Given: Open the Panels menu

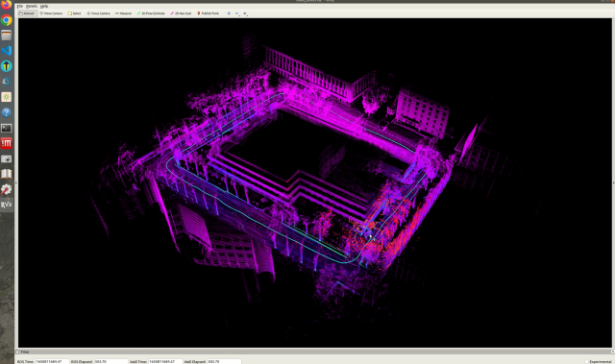Looking at the screenshot, I should tap(32, 7).
